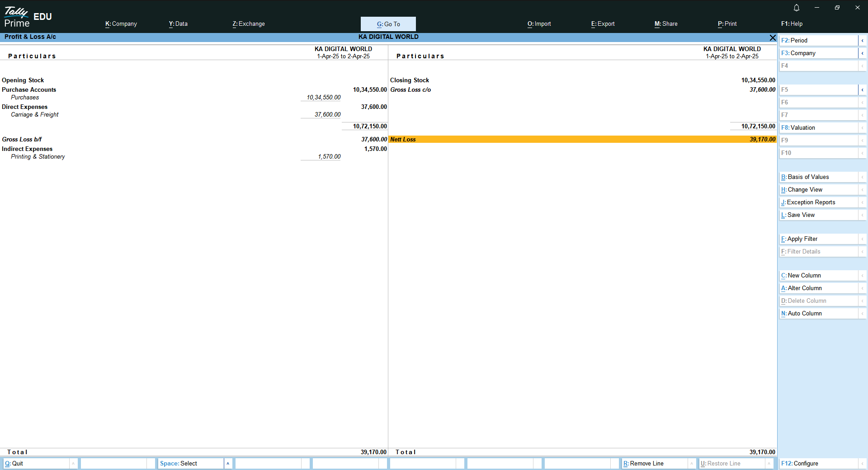Expand the arrow next to F8 Valuation
This screenshot has width=868, height=470.
tap(862, 128)
